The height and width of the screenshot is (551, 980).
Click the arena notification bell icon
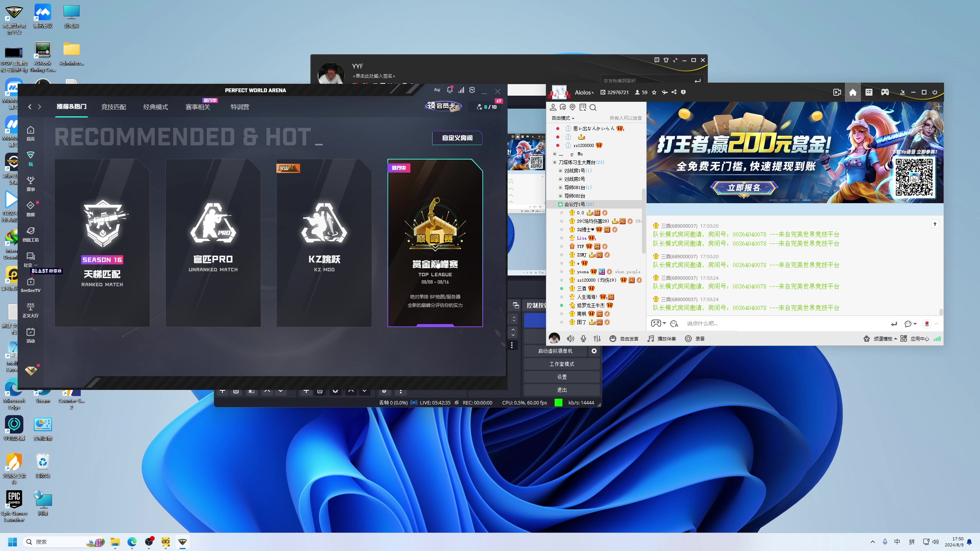coord(450,90)
